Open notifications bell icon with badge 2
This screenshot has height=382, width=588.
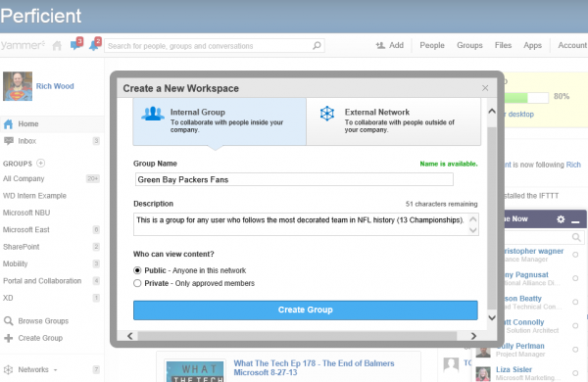tap(95, 44)
